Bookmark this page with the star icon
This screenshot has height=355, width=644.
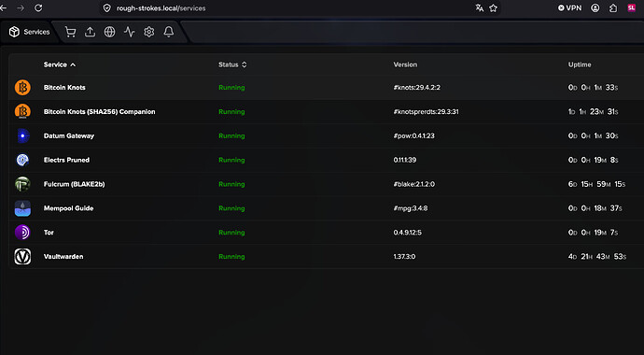(494, 7)
